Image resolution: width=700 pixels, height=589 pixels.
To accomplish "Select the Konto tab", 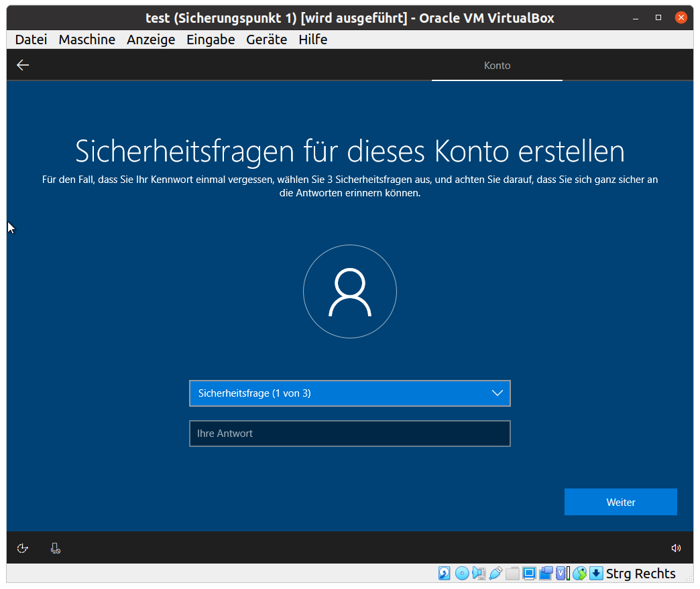I will tap(497, 66).
